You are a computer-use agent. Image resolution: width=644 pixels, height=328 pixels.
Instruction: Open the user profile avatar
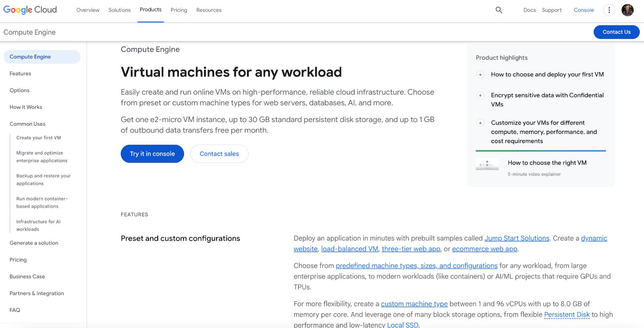tap(627, 10)
